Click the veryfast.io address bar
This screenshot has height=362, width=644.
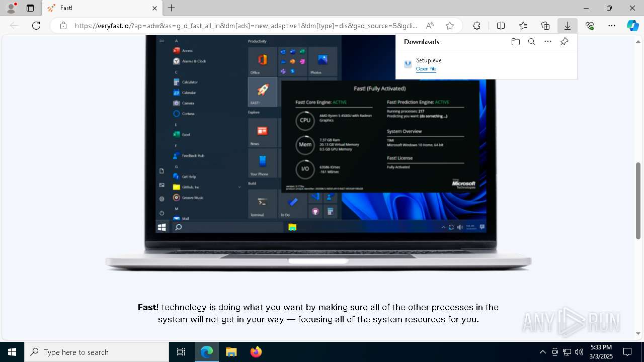246,26
